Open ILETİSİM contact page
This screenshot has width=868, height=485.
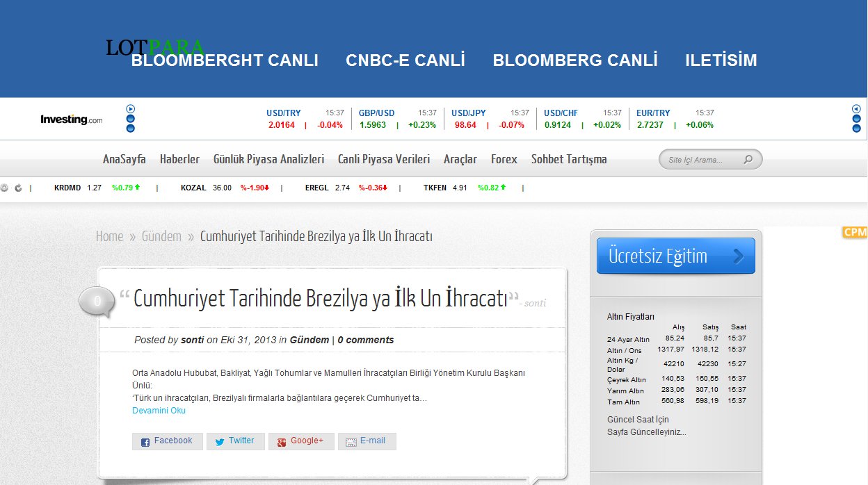tap(721, 60)
